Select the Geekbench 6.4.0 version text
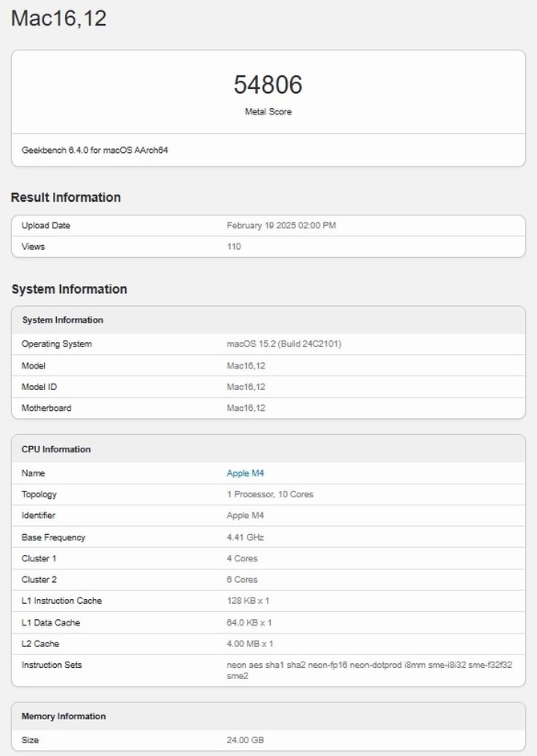Screen dimensions: 537x756 tap(95, 150)
